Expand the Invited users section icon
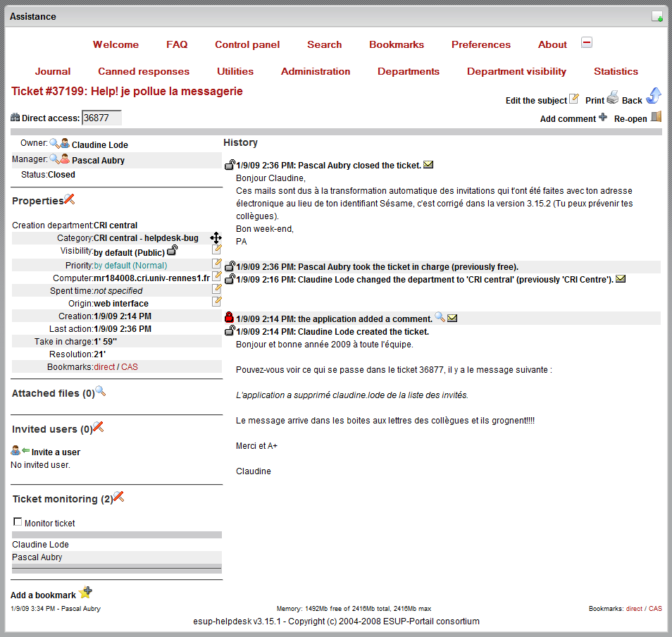 click(x=99, y=427)
